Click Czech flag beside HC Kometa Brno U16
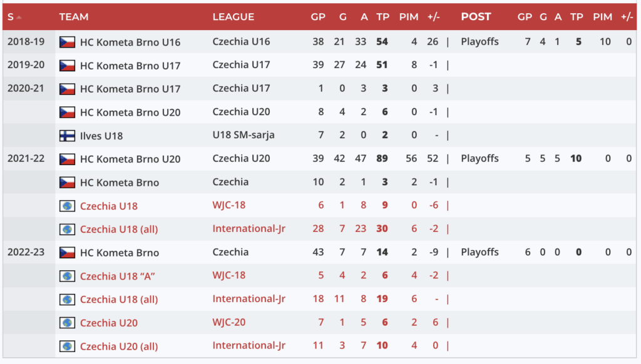 67,42
